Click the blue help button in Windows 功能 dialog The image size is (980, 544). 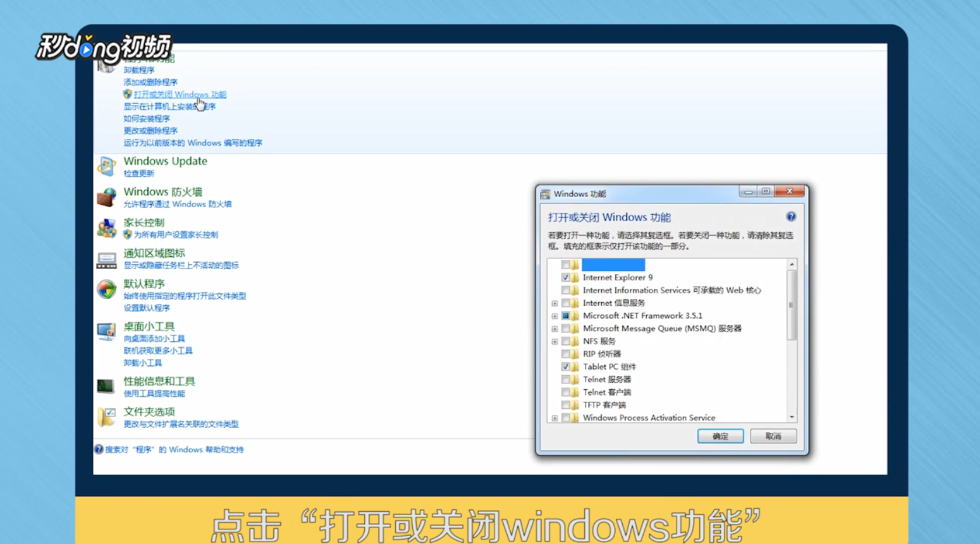tap(791, 217)
